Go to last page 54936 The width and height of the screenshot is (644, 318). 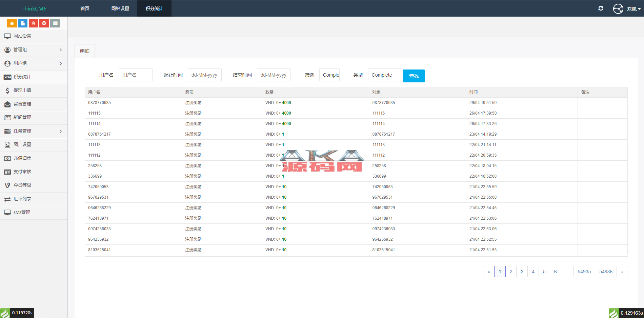coord(606,272)
